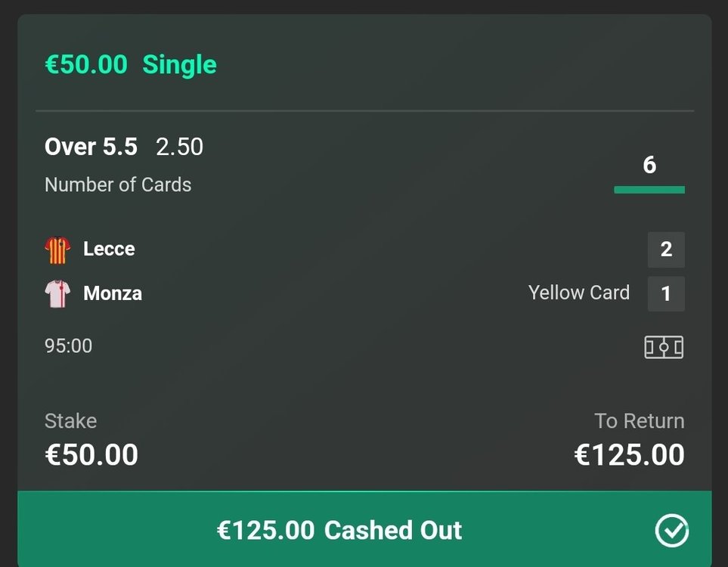Click the Lecce striped jersey icon
The height and width of the screenshot is (567, 728).
pos(57,249)
